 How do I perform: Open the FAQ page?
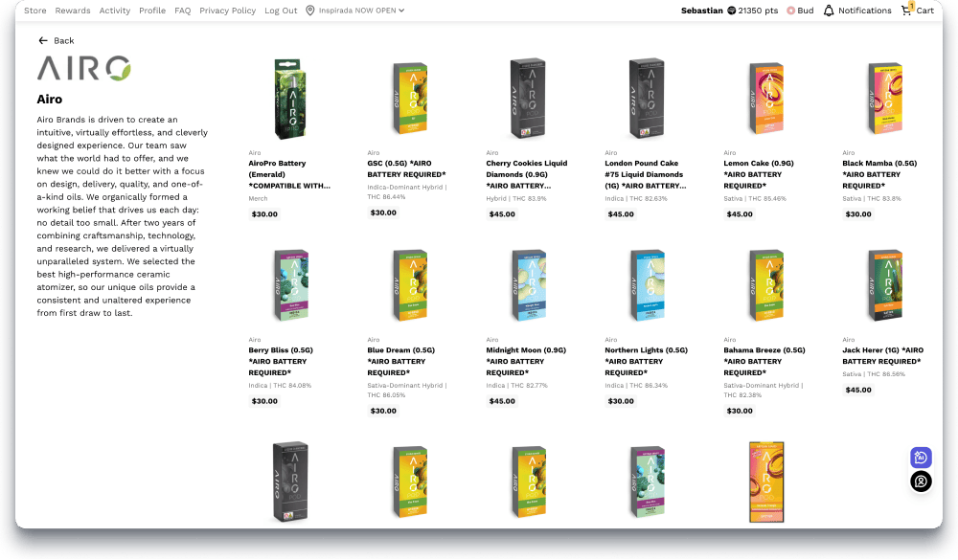183,11
